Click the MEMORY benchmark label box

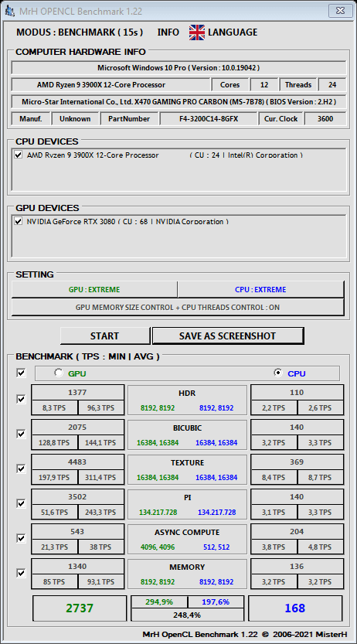(187, 574)
